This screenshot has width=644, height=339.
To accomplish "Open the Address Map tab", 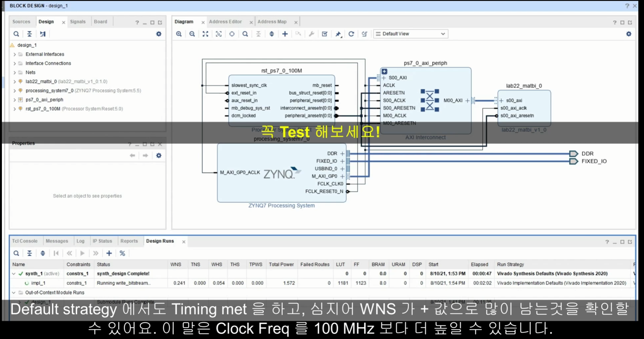I will (x=272, y=22).
